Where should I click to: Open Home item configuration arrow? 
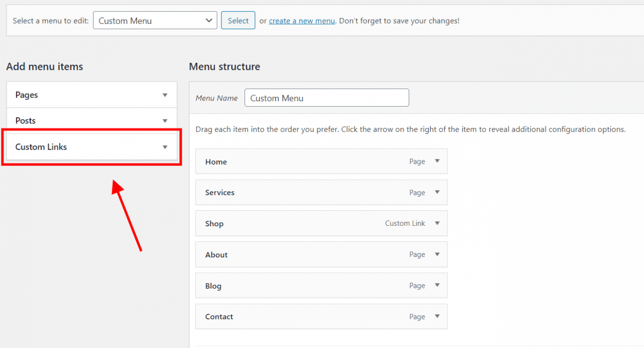(437, 161)
